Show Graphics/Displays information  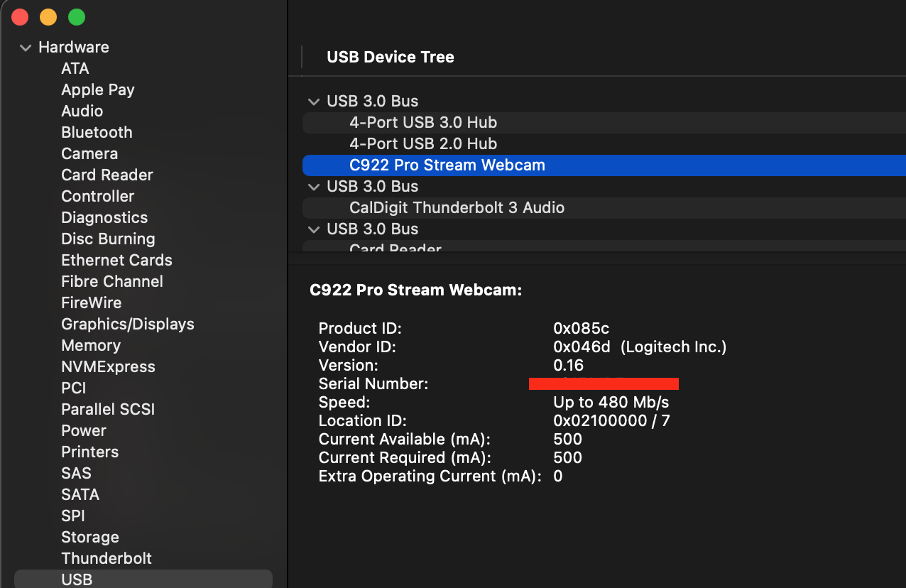128,324
